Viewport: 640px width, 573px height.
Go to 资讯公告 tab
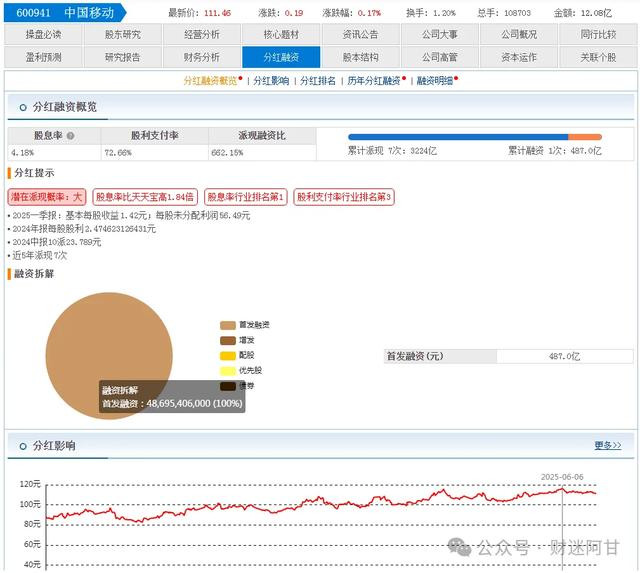[360, 34]
